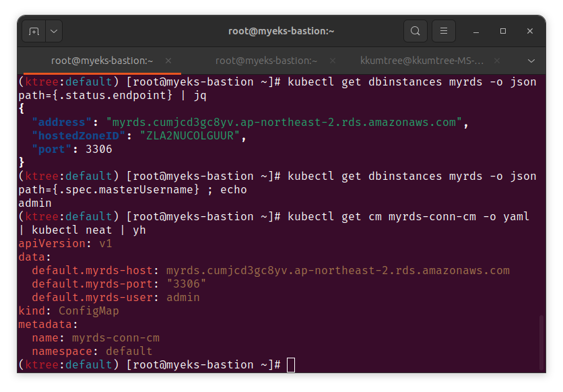
Task: Close the first root@myeks-bastion tab
Action: pos(168,61)
